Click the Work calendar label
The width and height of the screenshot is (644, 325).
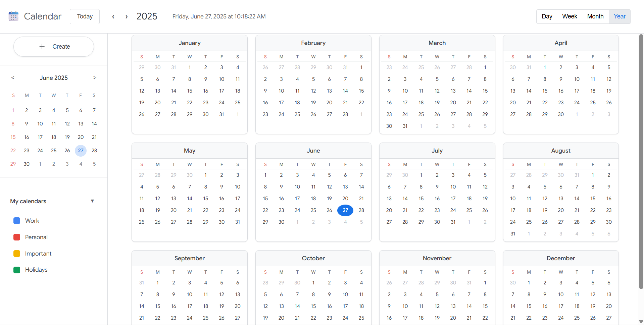tap(32, 221)
